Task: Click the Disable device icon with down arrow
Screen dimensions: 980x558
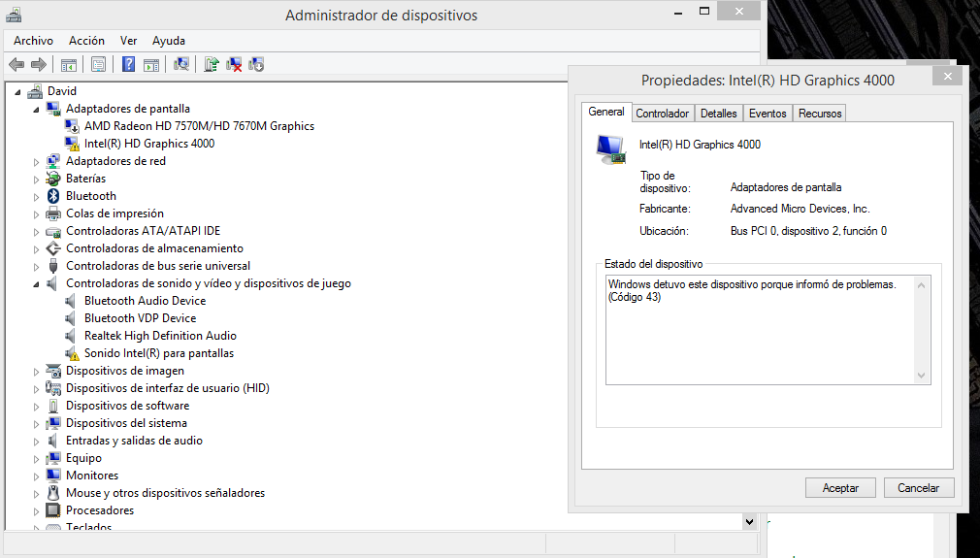Action: click(256, 64)
